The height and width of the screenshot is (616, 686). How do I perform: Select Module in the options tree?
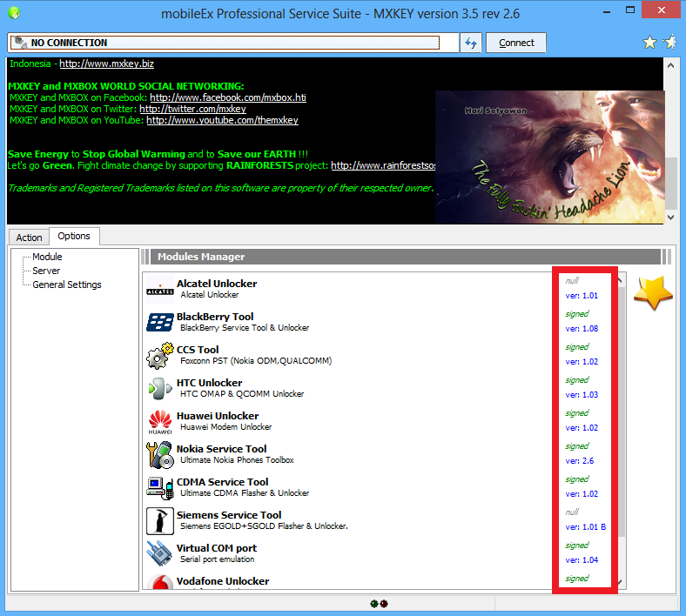point(47,257)
